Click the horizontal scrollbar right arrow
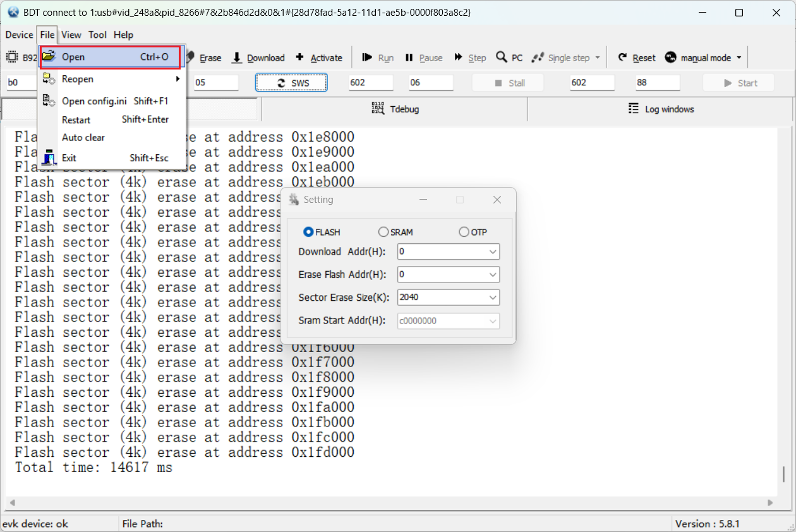This screenshot has height=532, width=796. (770, 503)
